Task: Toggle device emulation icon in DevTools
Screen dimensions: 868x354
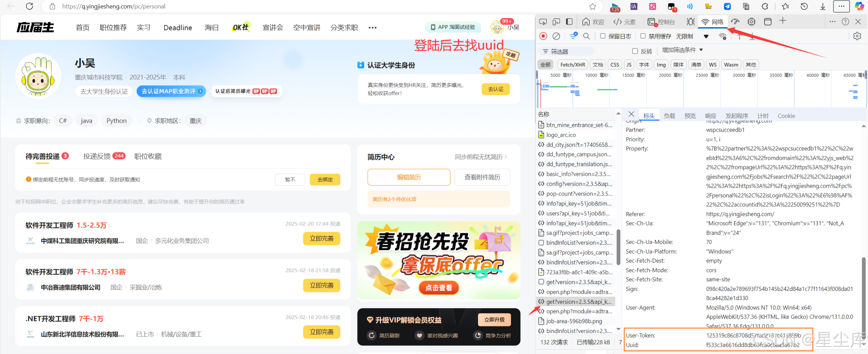Action: click(556, 22)
